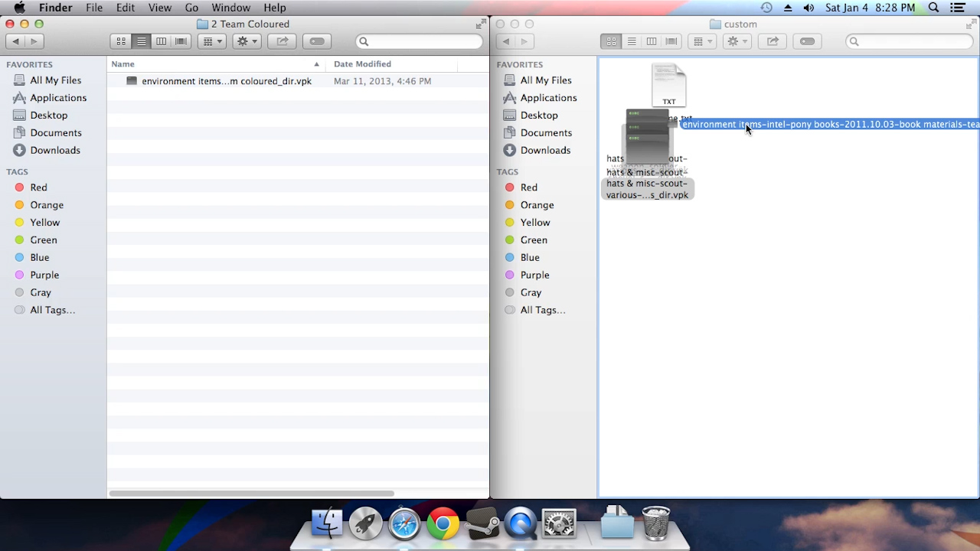Screen dimensions: 980x551
Task: Open Spotlight search magnifier
Action: point(933,8)
